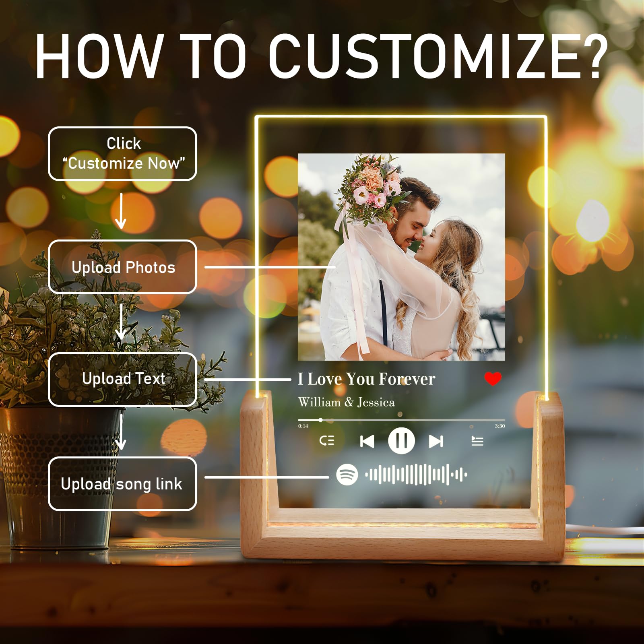Click the Spotify code soundwave bars
644x644 pixels.
(x=416, y=475)
